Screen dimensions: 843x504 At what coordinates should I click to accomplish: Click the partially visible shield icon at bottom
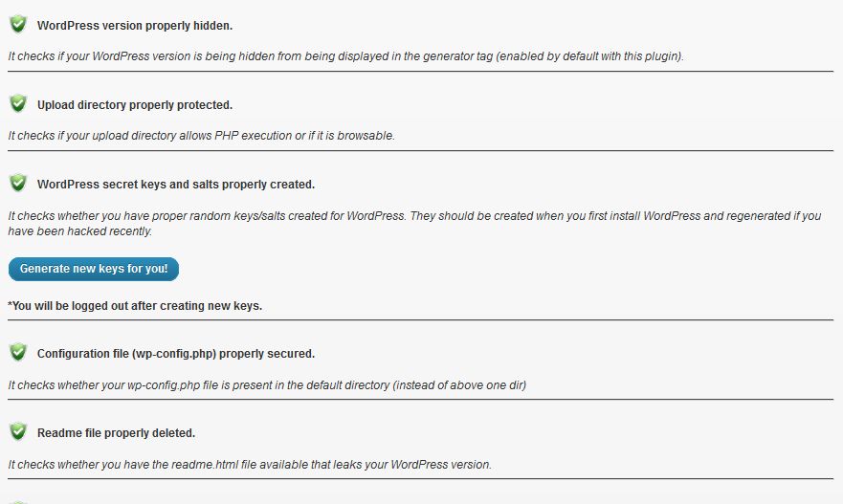[18, 502]
